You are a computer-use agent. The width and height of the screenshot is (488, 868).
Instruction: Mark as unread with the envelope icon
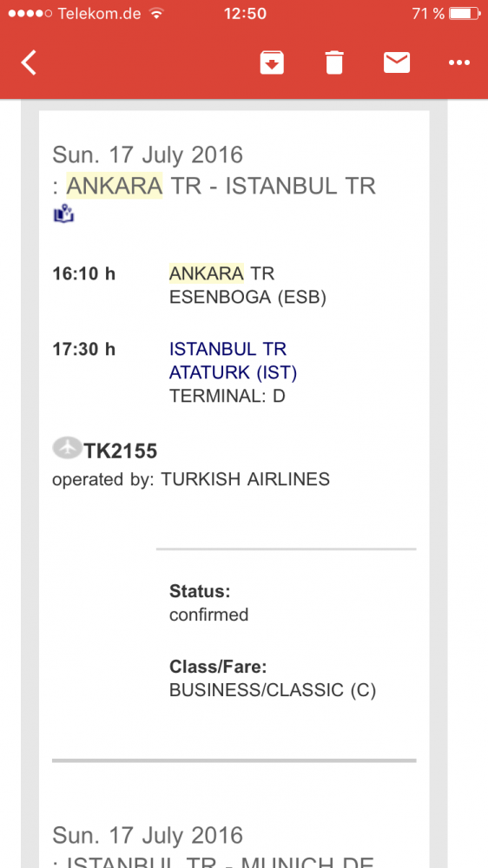click(x=397, y=62)
